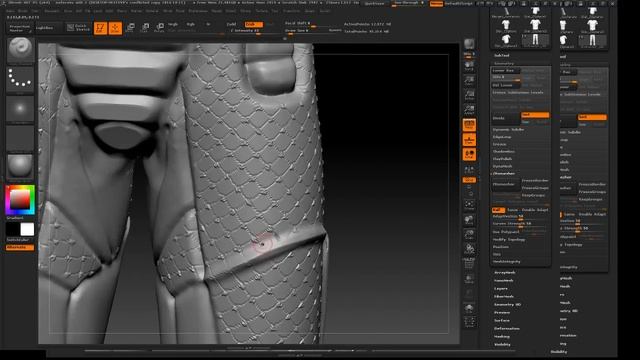Click the Divide button

tap(506, 118)
